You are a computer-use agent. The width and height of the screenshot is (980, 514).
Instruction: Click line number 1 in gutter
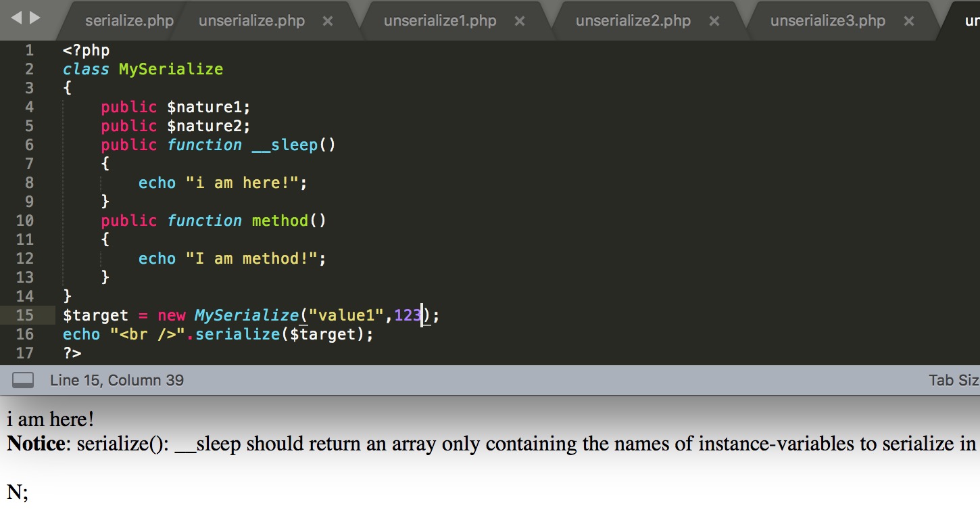point(29,50)
